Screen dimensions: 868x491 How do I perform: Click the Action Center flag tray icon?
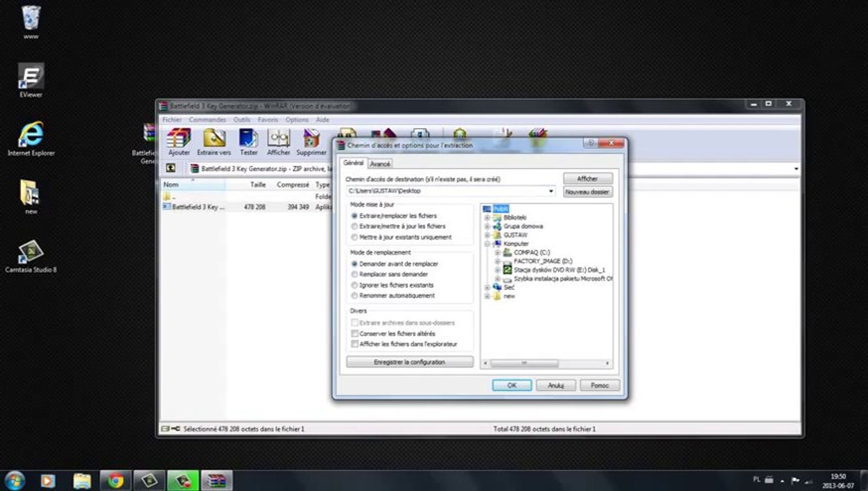(795, 480)
